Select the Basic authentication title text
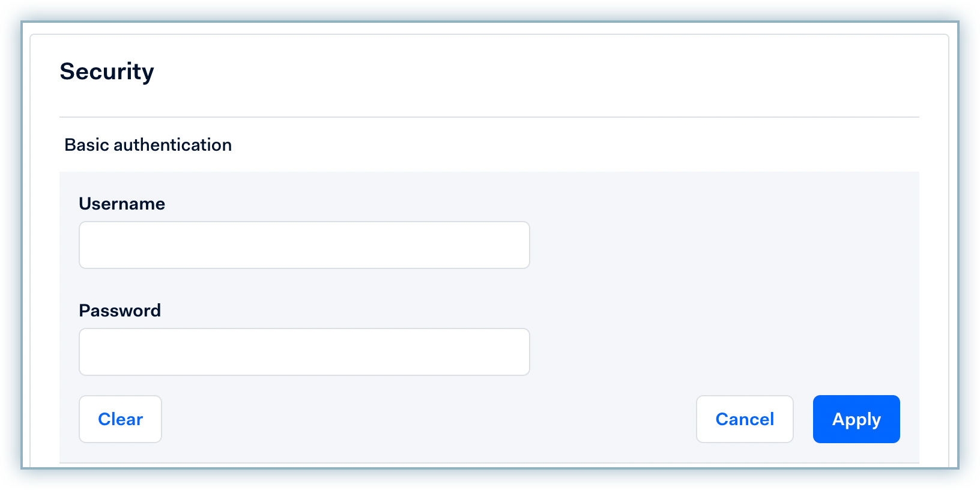 pyautogui.click(x=148, y=145)
